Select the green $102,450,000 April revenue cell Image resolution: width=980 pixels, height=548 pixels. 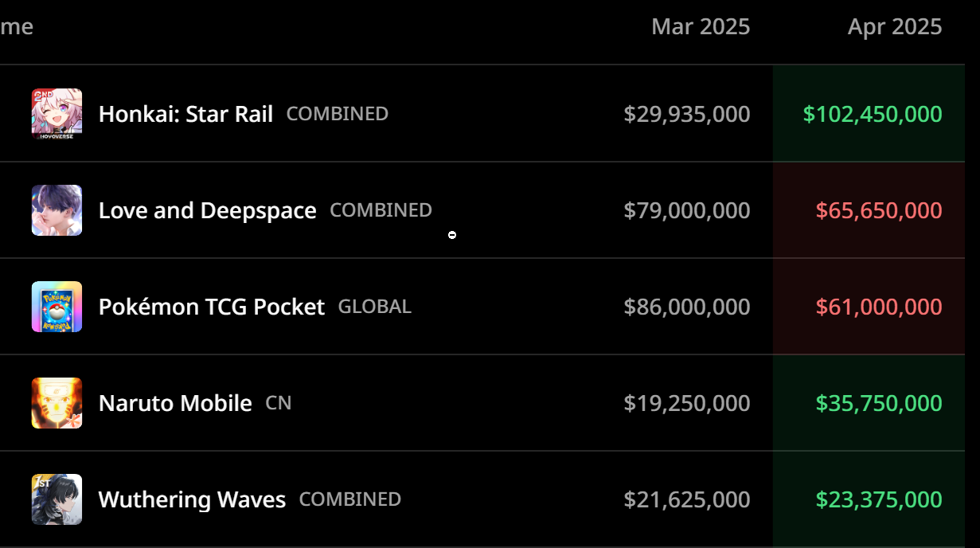[869, 114]
